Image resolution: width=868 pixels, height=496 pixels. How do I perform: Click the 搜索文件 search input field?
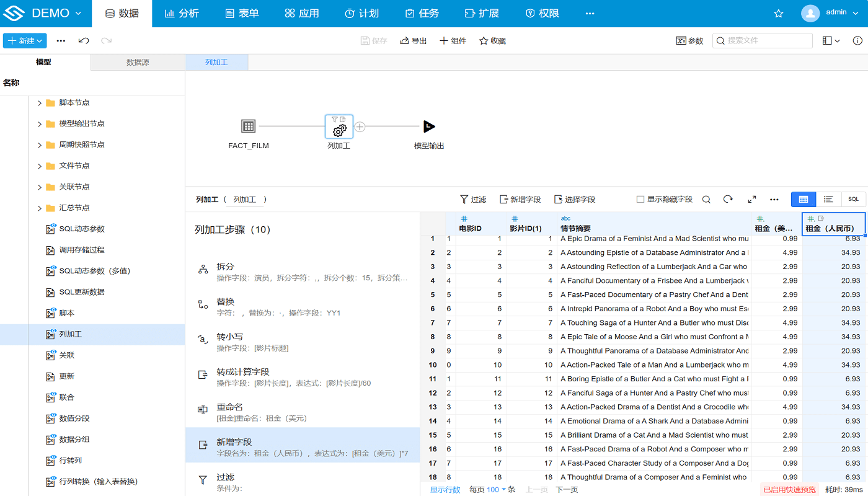(x=766, y=40)
